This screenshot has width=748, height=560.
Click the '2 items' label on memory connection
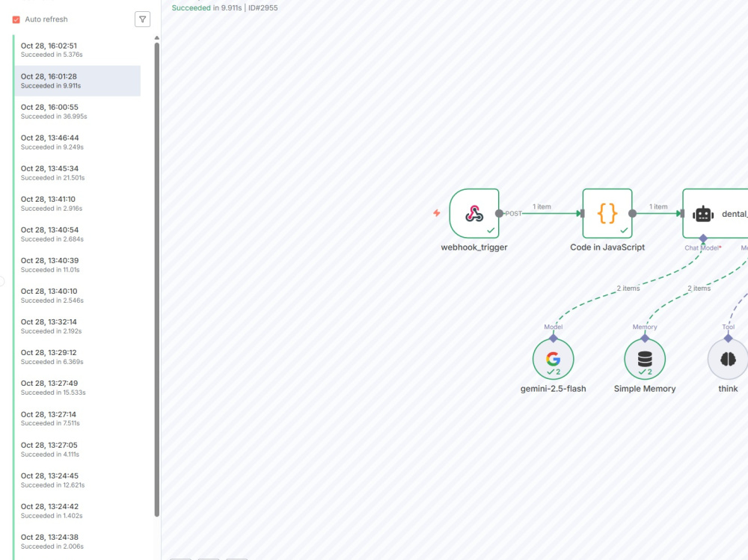[x=699, y=288]
